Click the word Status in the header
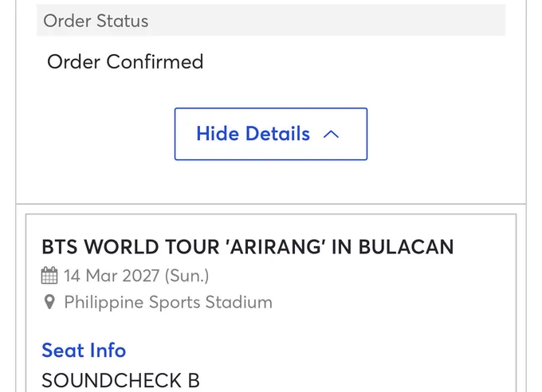 pos(123,21)
